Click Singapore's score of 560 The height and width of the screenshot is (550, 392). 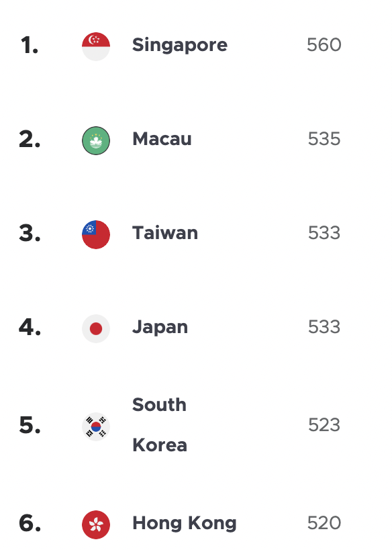(324, 45)
